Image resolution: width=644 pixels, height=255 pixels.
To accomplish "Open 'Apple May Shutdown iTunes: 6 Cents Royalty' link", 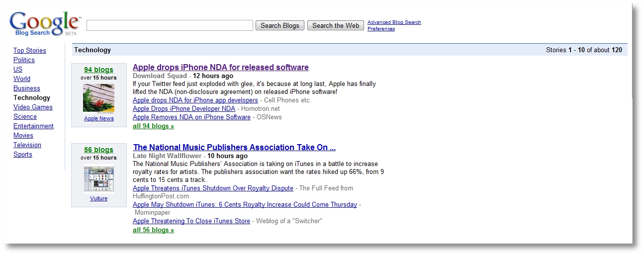I will pyautogui.click(x=245, y=204).
